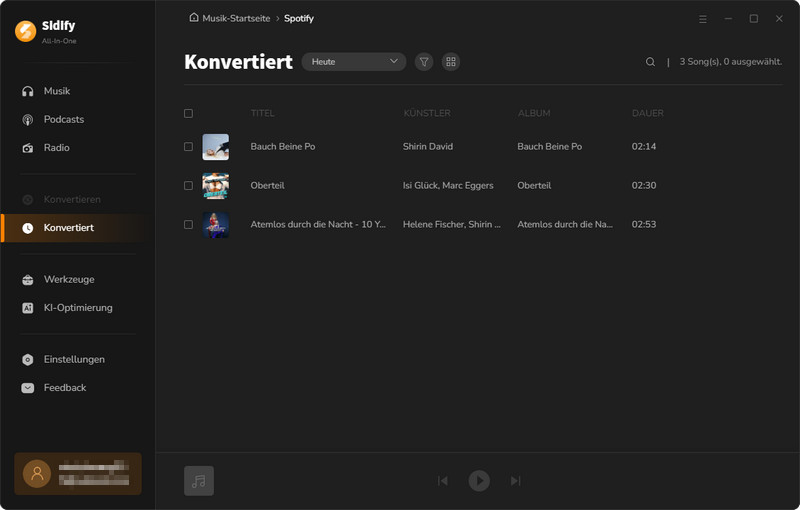Check the Atemlos durch die Nacht checkbox
Screen dimensions: 800x510
(188, 224)
